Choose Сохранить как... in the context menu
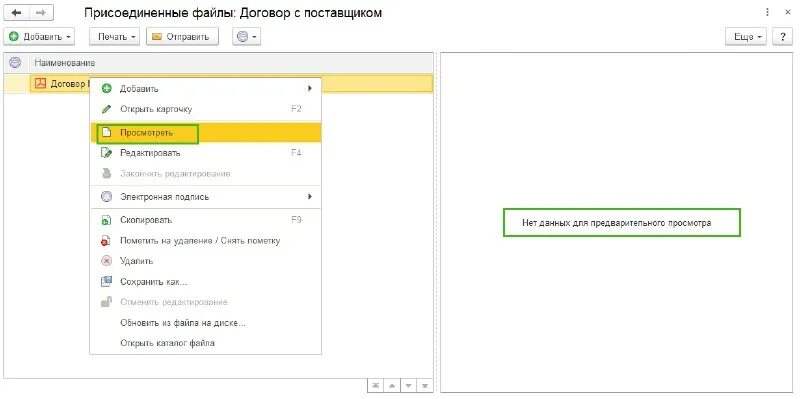Screen dimensions: 800x399 click(x=206, y=282)
